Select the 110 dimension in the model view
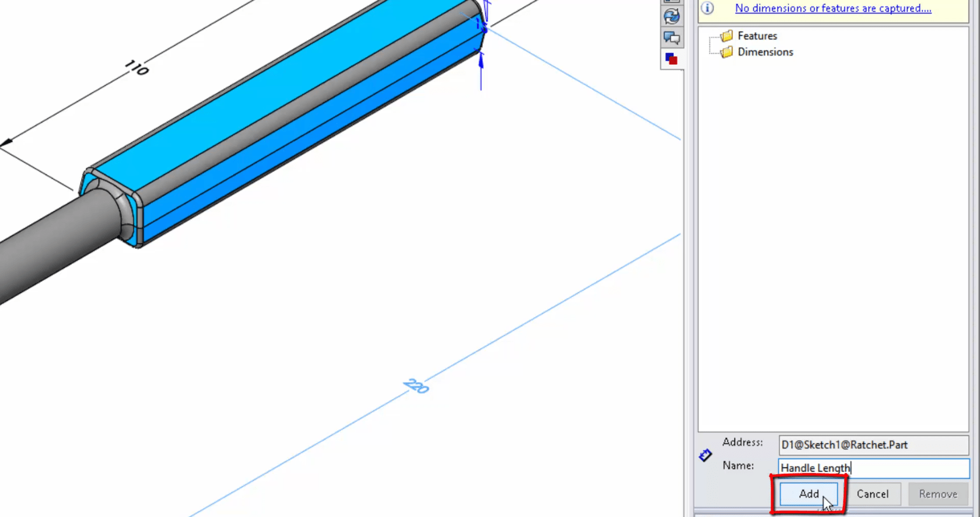The width and height of the screenshot is (980, 517). [x=137, y=68]
